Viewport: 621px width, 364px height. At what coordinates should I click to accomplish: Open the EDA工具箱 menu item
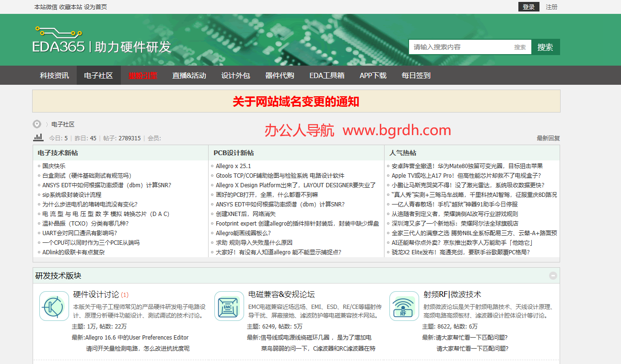click(x=327, y=76)
